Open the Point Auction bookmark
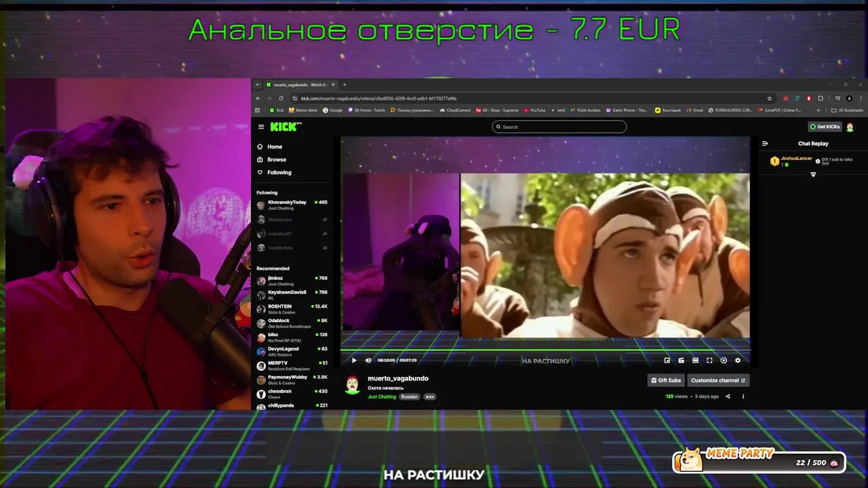 point(585,110)
